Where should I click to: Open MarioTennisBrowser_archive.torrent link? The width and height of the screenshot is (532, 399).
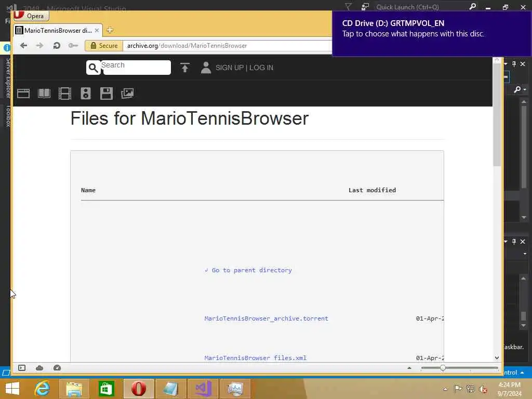point(267,318)
